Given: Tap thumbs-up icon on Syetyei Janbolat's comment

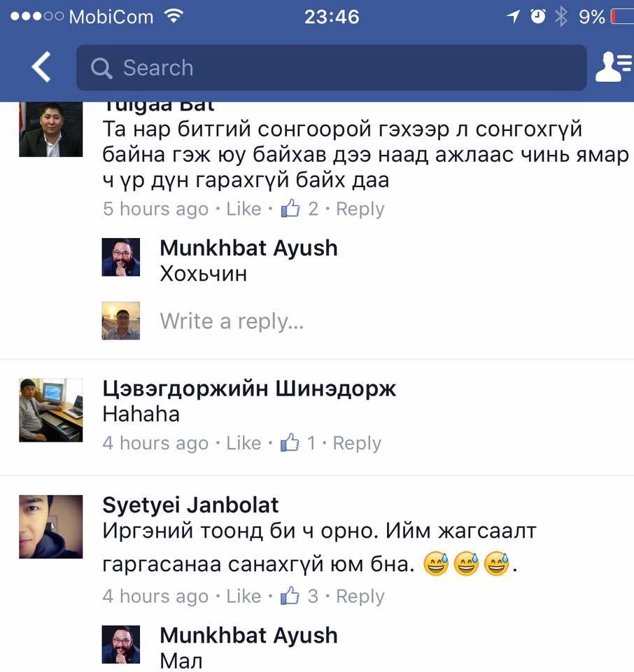Looking at the screenshot, I should click(x=290, y=596).
